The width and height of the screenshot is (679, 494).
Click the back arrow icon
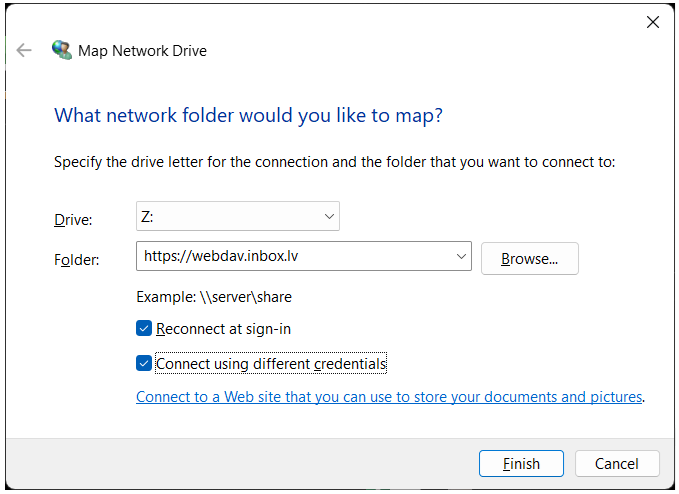pos(24,50)
